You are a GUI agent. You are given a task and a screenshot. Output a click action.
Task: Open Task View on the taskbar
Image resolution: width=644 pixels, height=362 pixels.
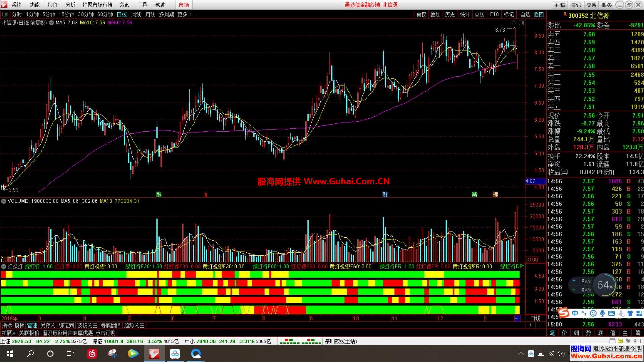click(x=70, y=354)
